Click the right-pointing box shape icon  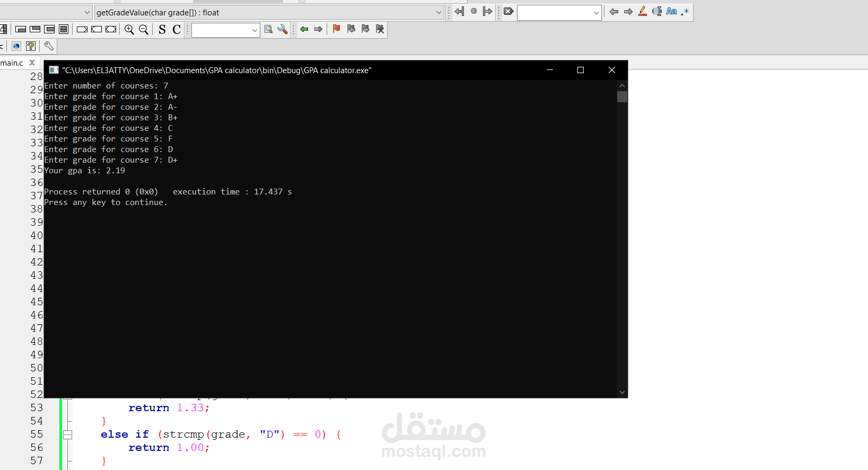click(82, 30)
